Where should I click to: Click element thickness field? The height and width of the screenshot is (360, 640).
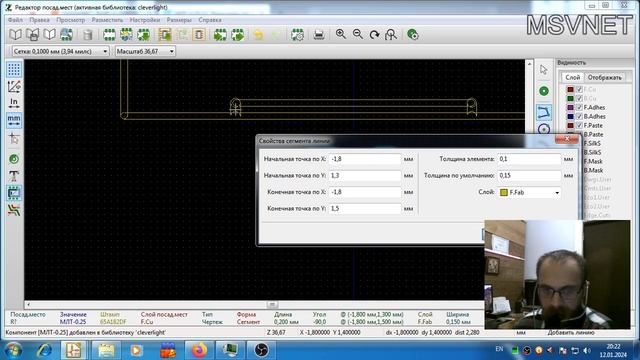click(529, 159)
